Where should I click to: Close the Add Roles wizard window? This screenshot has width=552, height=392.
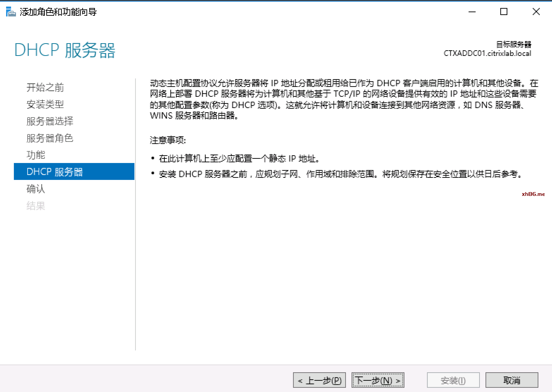536,12
